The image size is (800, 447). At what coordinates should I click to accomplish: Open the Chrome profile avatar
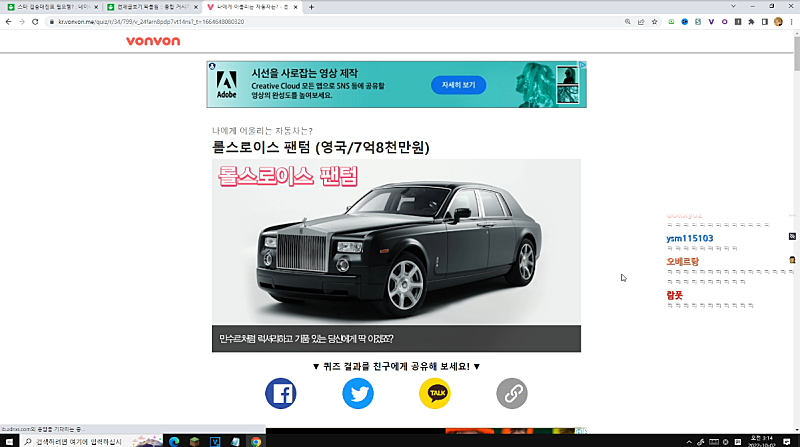[x=778, y=22]
